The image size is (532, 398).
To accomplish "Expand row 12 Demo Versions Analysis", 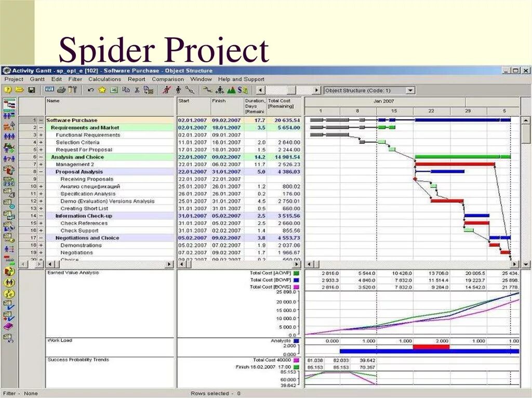I will [x=41, y=201].
